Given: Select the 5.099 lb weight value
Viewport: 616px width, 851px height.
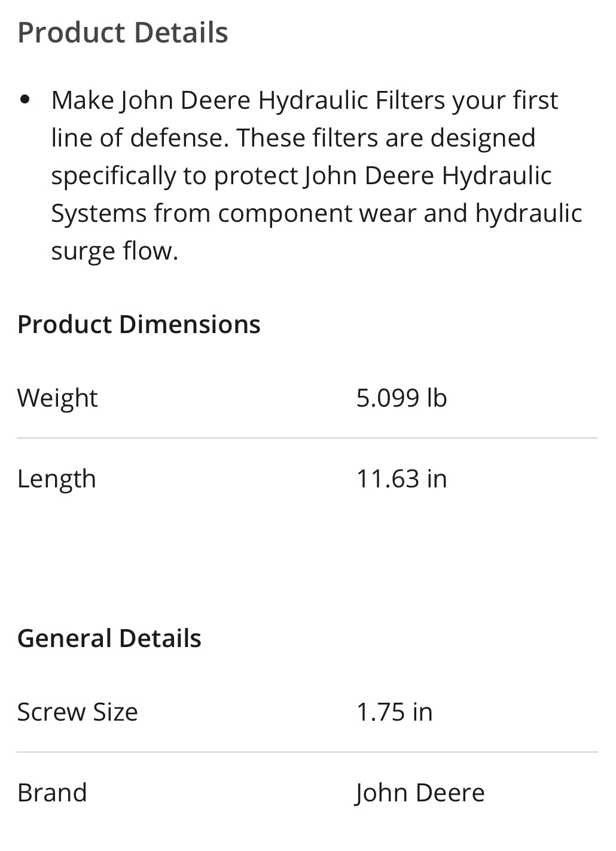Looking at the screenshot, I should (x=401, y=398).
